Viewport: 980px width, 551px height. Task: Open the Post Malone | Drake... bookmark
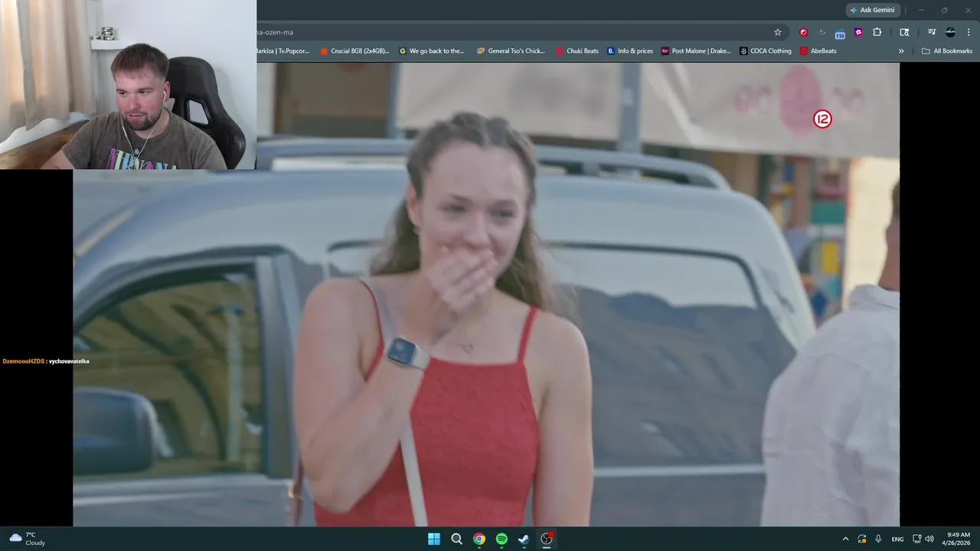(696, 51)
